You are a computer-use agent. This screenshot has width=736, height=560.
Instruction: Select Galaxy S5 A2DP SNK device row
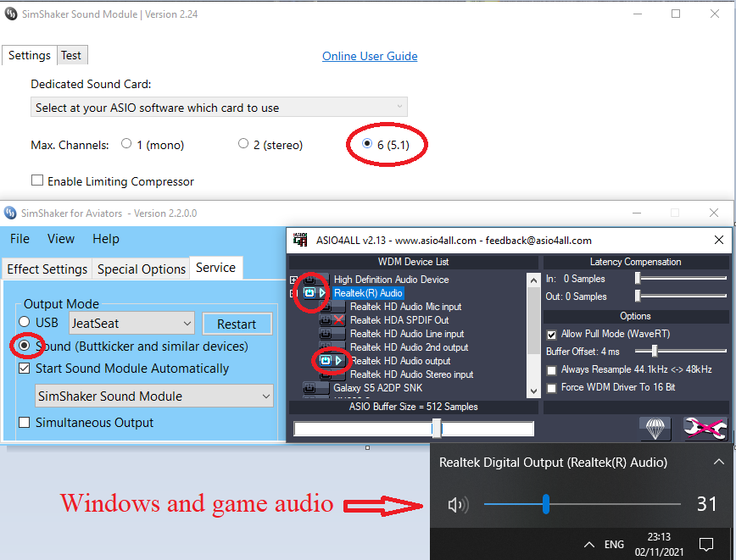point(378,388)
